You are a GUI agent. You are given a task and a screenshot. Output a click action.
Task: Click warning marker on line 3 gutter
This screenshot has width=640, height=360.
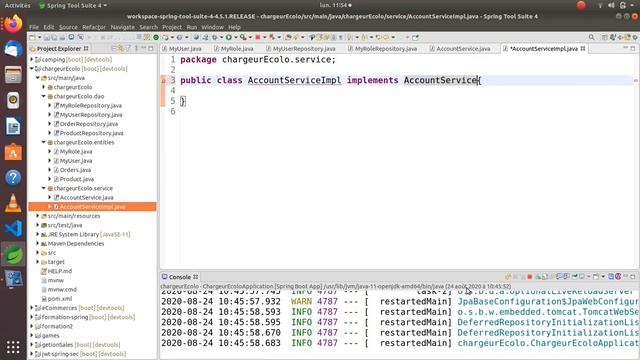[x=164, y=80]
